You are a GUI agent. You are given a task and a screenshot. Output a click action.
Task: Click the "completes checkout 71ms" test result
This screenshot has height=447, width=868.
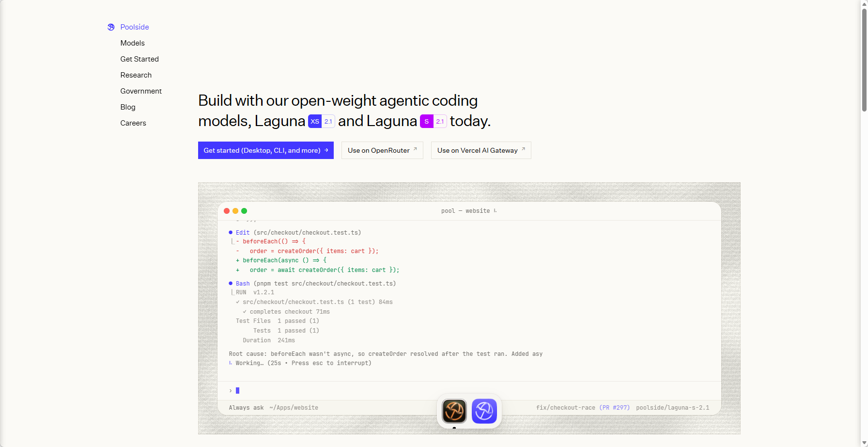point(286,312)
